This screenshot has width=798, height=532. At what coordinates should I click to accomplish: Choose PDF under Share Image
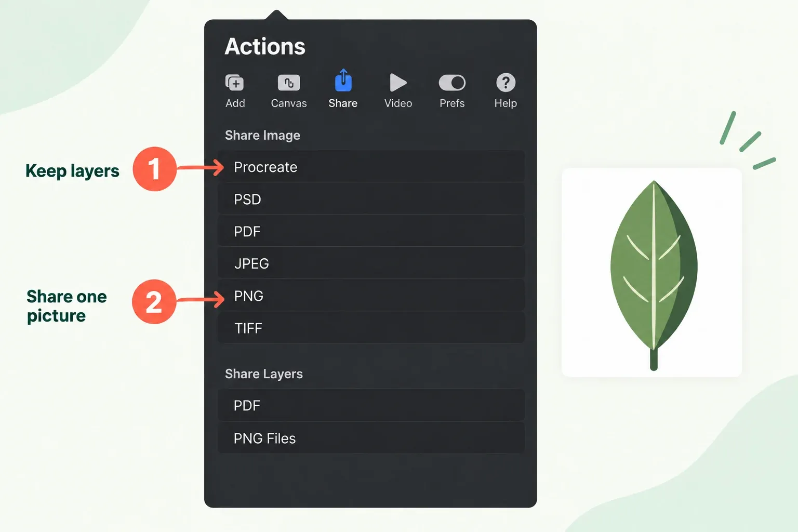point(371,231)
